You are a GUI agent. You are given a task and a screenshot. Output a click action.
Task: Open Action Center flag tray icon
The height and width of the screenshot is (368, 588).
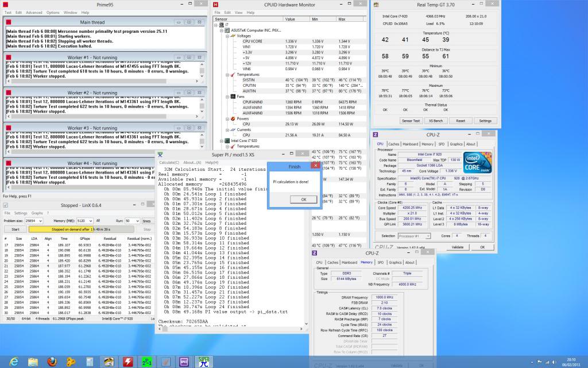tap(540, 362)
